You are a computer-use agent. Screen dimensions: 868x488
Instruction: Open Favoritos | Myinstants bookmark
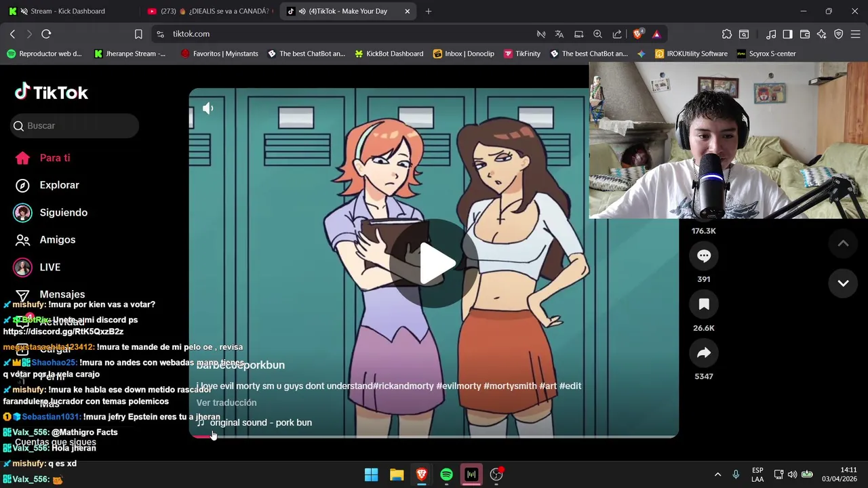219,54
